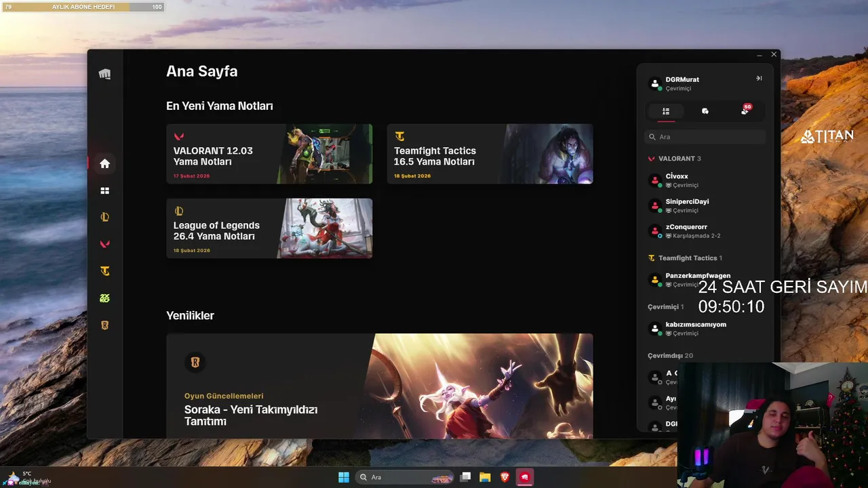
Task: Click the Teamfight Tactics patch artwork
Action: coord(547,154)
